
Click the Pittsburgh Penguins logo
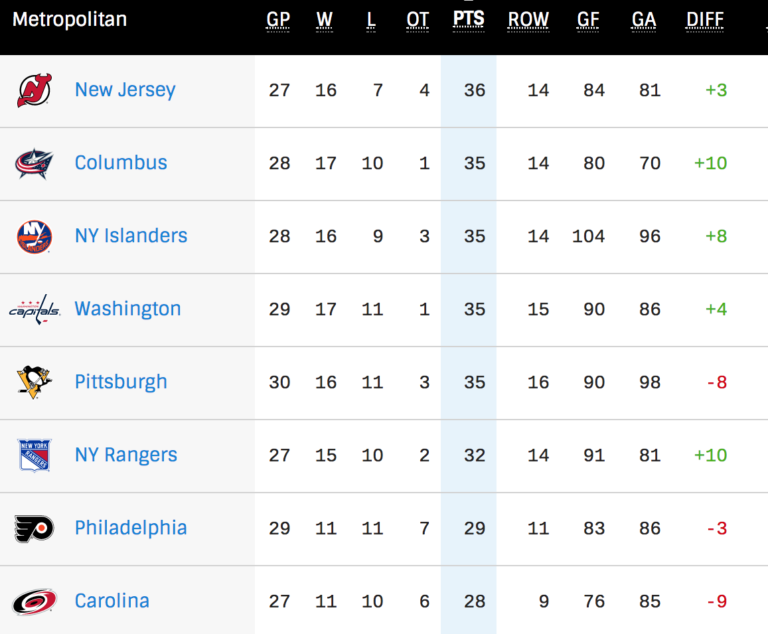coord(35,382)
